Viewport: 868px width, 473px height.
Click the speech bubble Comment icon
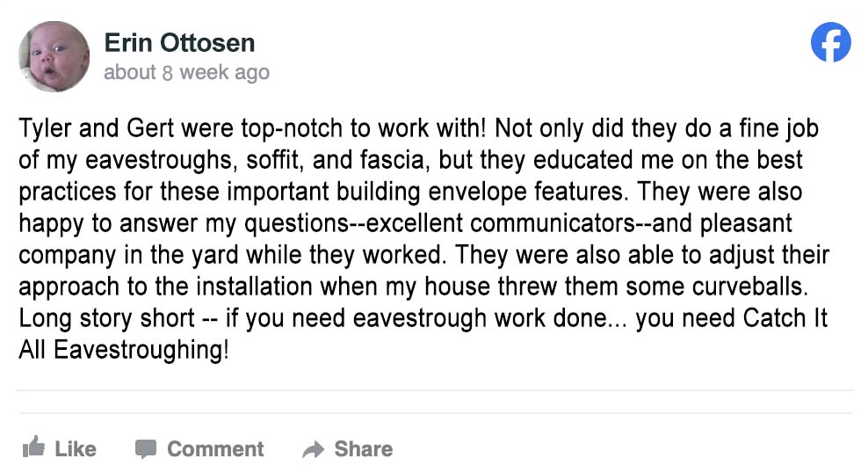pyautogui.click(x=146, y=448)
